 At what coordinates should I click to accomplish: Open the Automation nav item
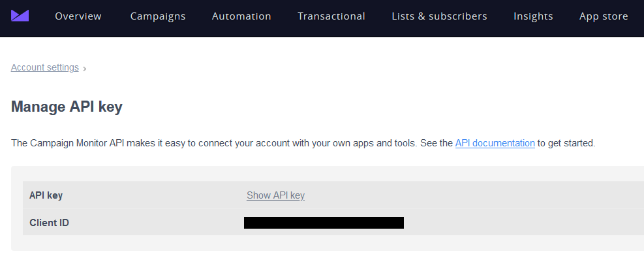click(241, 16)
